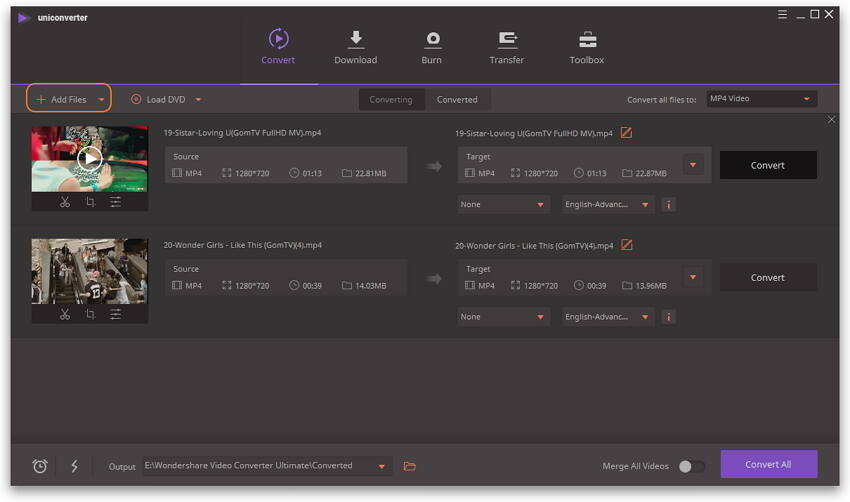This screenshot has height=502, width=850.
Task: Open subtitle None dropdown for Wonder Girls
Action: click(x=504, y=317)
